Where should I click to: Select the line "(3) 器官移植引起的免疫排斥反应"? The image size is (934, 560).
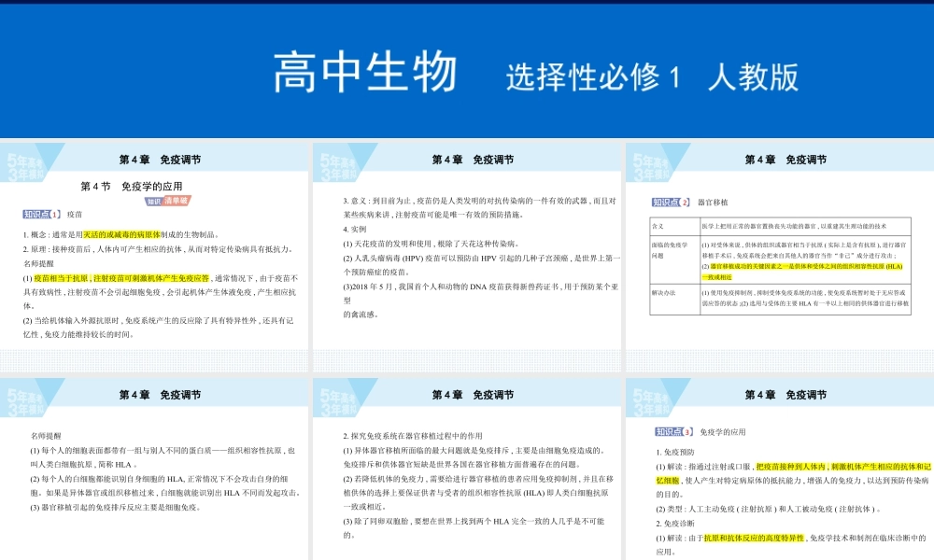click(x=116, y=508)
